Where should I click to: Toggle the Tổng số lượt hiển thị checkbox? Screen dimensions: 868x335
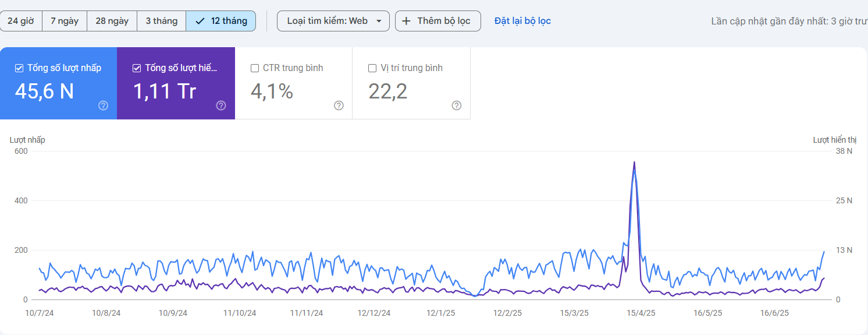tap(137, 68)
